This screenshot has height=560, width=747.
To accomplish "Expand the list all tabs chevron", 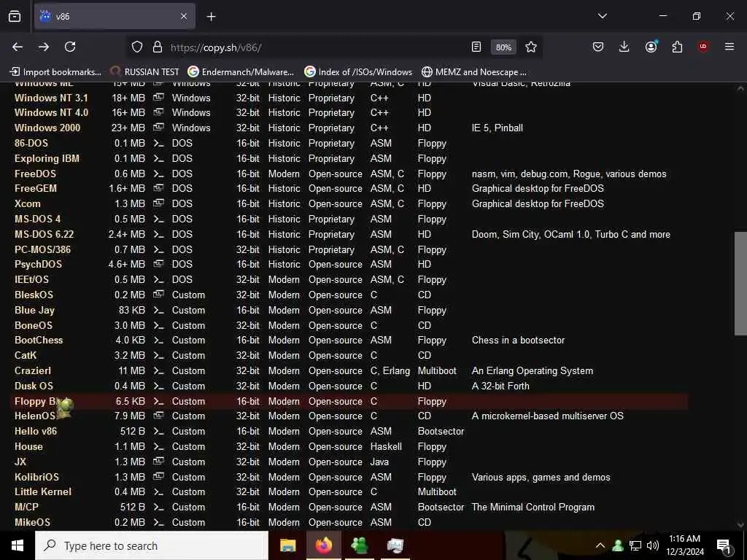I will 602,16.
